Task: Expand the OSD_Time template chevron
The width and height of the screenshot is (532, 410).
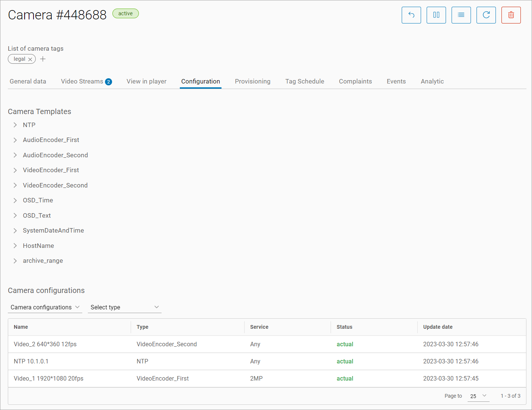Action: (x=15, y=201)
